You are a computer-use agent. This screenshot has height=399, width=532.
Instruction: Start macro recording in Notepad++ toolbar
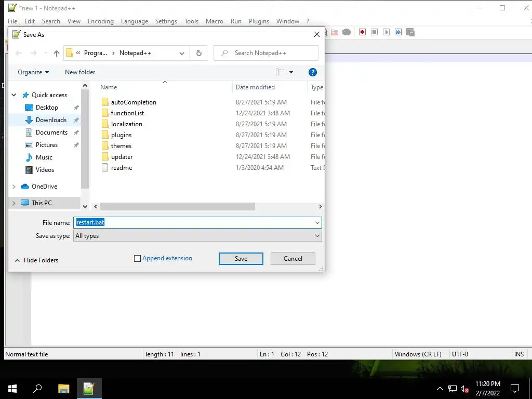362,32
